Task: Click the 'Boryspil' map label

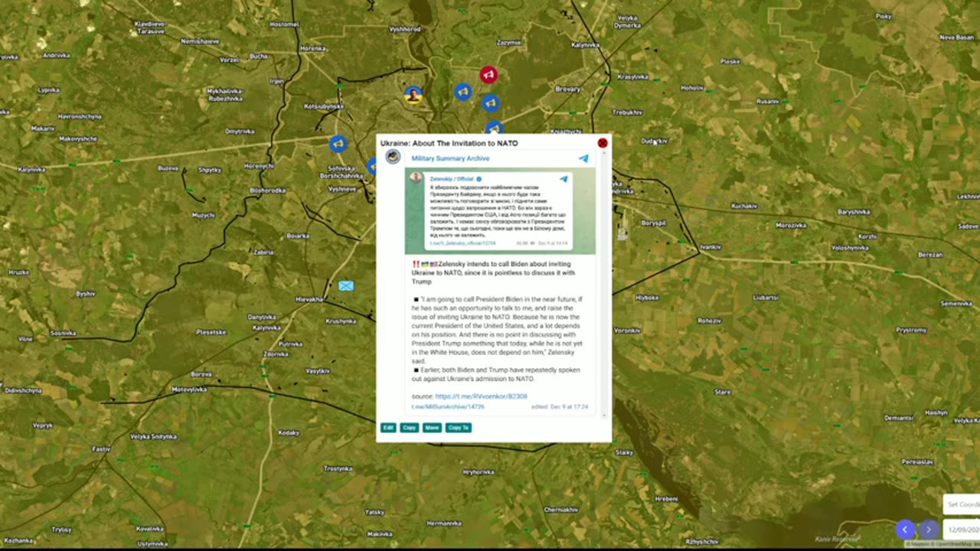Action: (654, 223)
